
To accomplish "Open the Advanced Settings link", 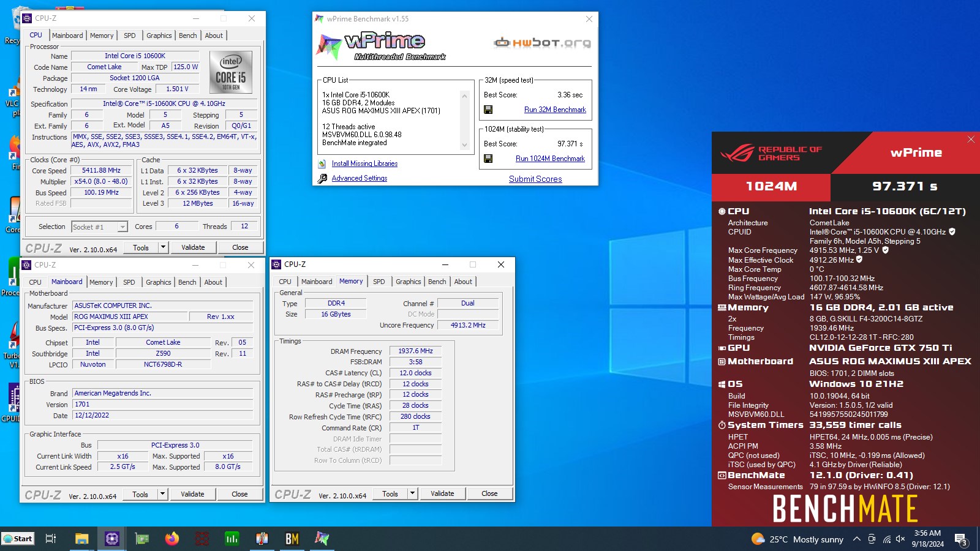I will pyautogui.click(x=360, y=178).
